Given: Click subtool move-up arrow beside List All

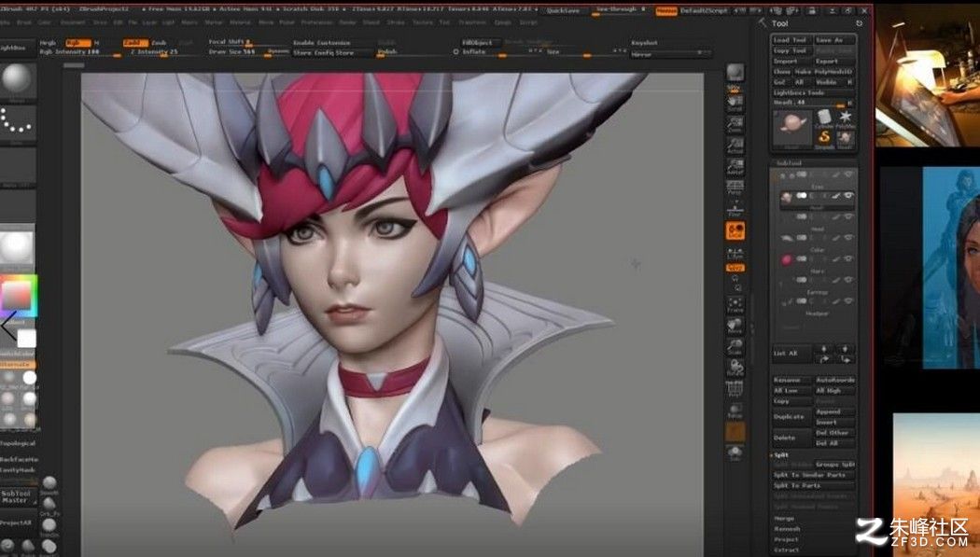Looking at the screenshot, I should 824,348.
